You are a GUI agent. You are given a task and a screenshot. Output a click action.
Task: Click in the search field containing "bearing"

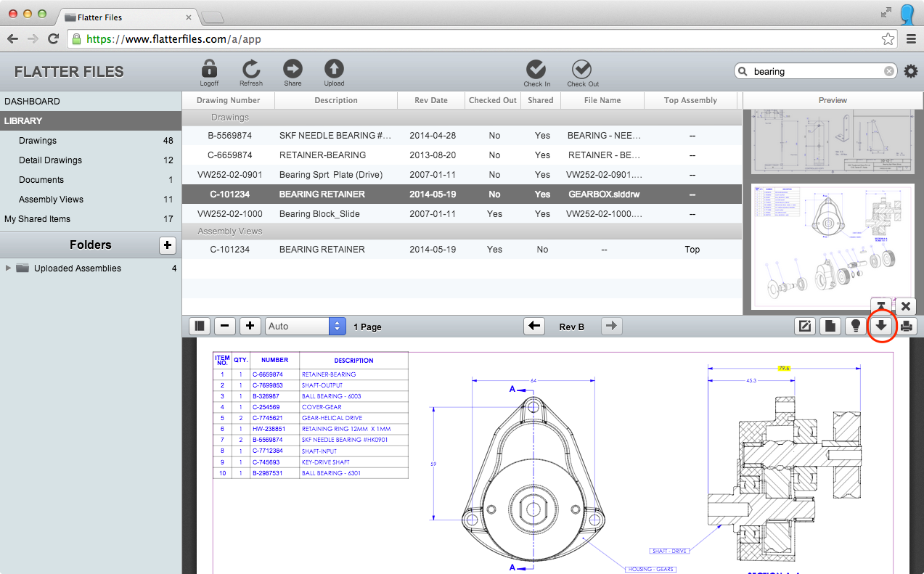tap(815, 71)
